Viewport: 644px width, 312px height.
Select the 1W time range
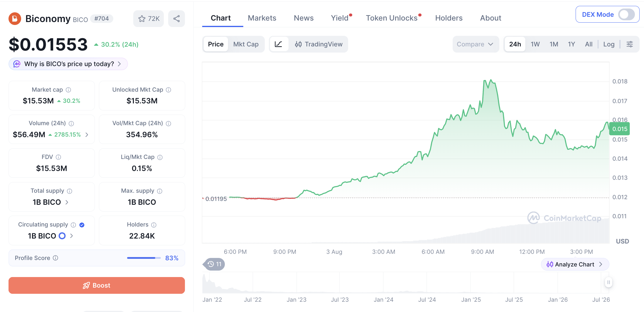click(x=535, y=44)
